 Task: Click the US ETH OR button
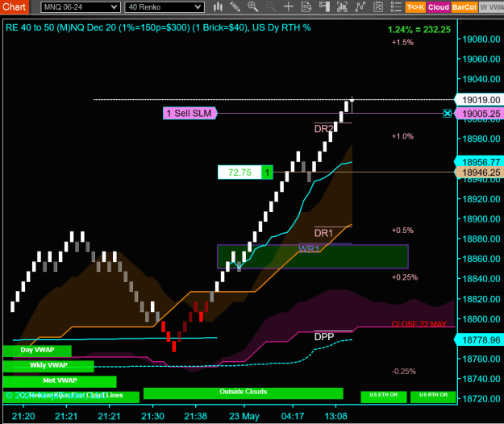[x=384, y=397]
